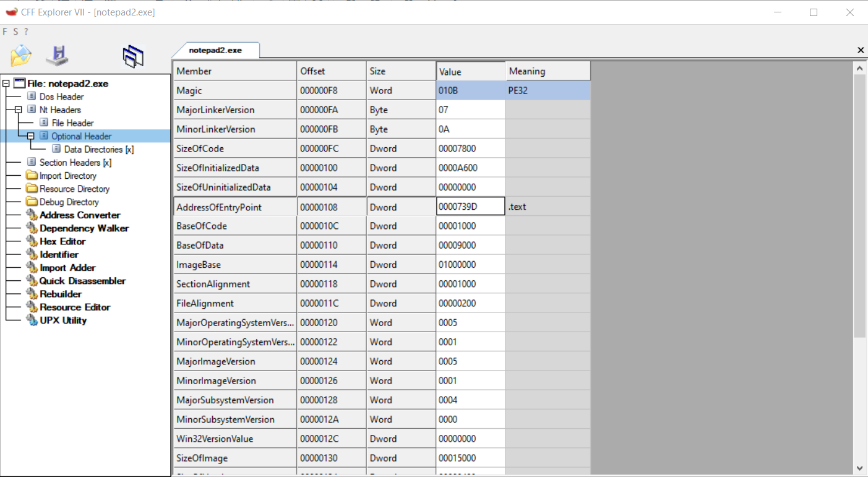Screen dimensions: 868x477
Task: Select the ImageBase value 01000000
Action: click(x=471, y=264)
